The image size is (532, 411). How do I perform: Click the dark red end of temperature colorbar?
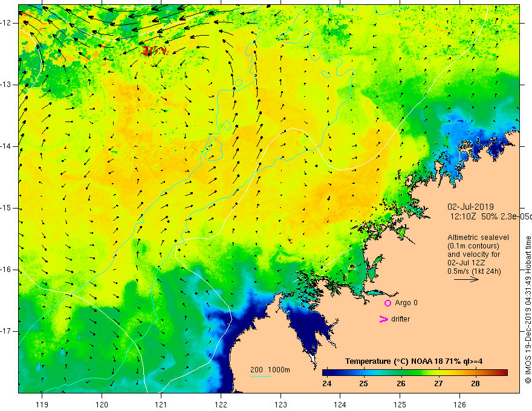point(504,373)
